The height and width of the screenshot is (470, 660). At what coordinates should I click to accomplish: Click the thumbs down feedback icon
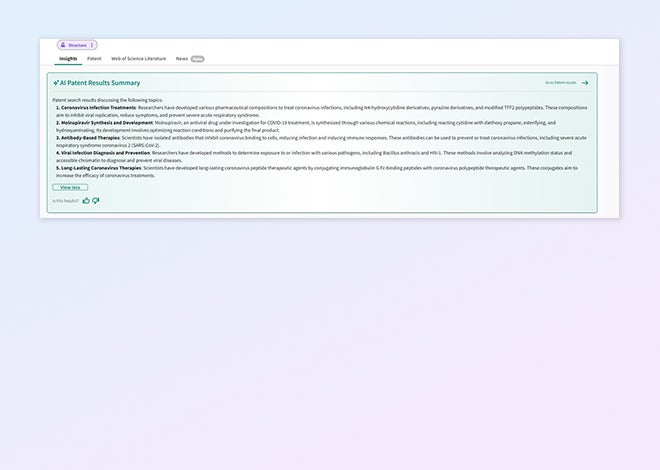tap(96, 200)
